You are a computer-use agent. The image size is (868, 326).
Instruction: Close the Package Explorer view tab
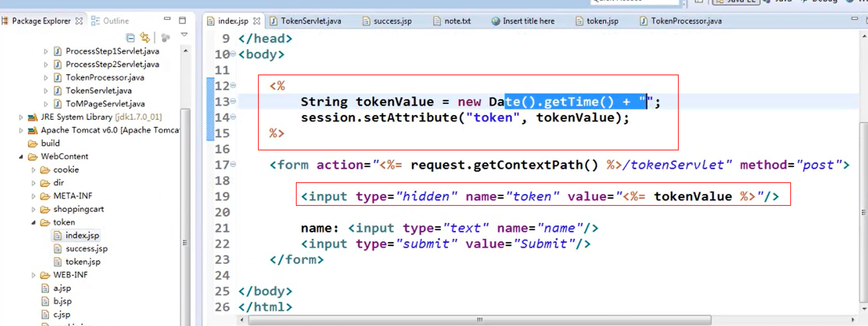(x=79, y=21)
